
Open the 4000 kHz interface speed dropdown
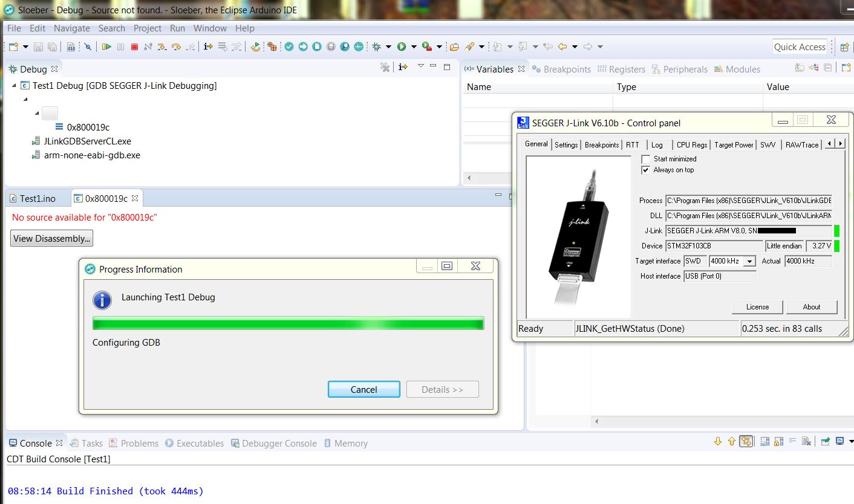coord(749,261)
